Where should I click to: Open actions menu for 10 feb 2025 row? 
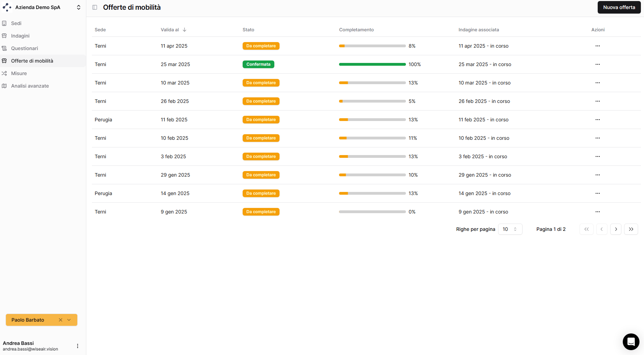[598, 138]
